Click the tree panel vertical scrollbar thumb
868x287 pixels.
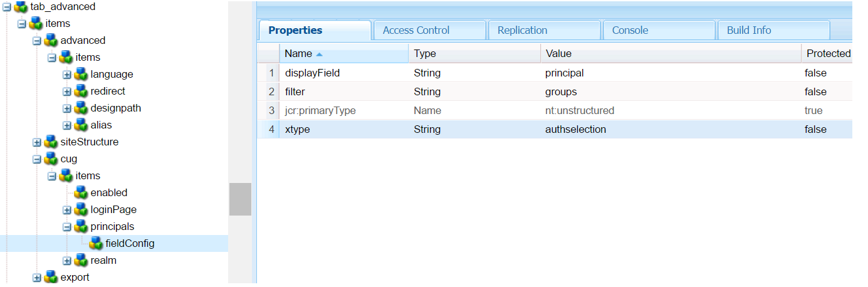point(240,199)
